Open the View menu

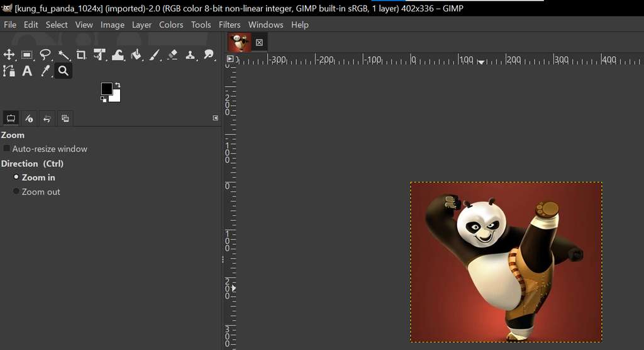[84, 25]
